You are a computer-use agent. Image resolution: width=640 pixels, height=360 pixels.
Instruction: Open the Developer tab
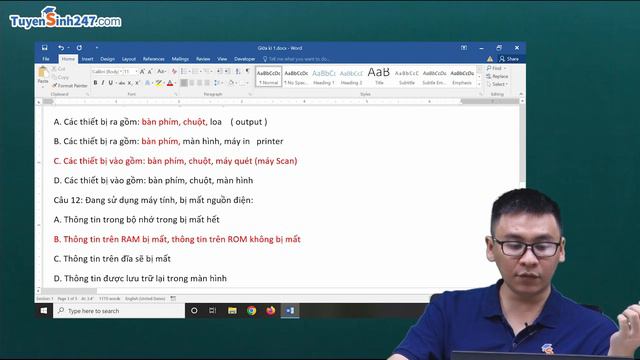point(244,59)
